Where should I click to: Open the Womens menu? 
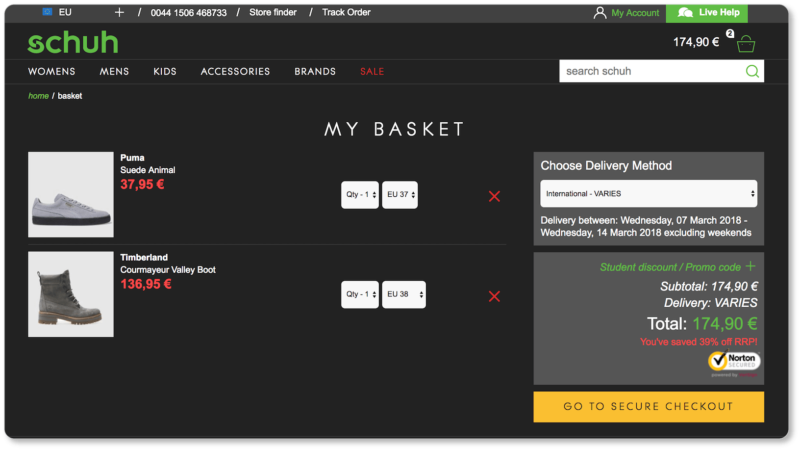coord(52,71)
